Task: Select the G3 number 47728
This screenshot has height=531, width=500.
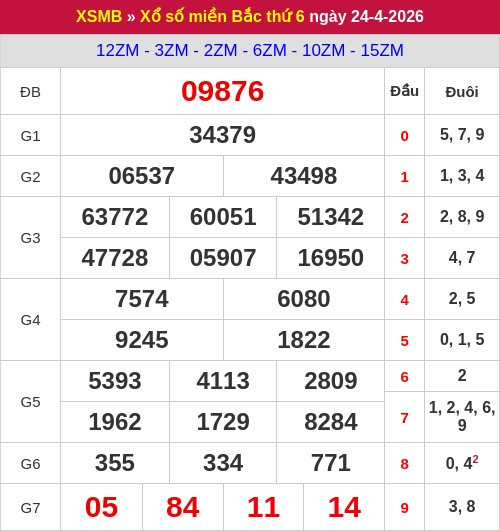Action: 115,258
